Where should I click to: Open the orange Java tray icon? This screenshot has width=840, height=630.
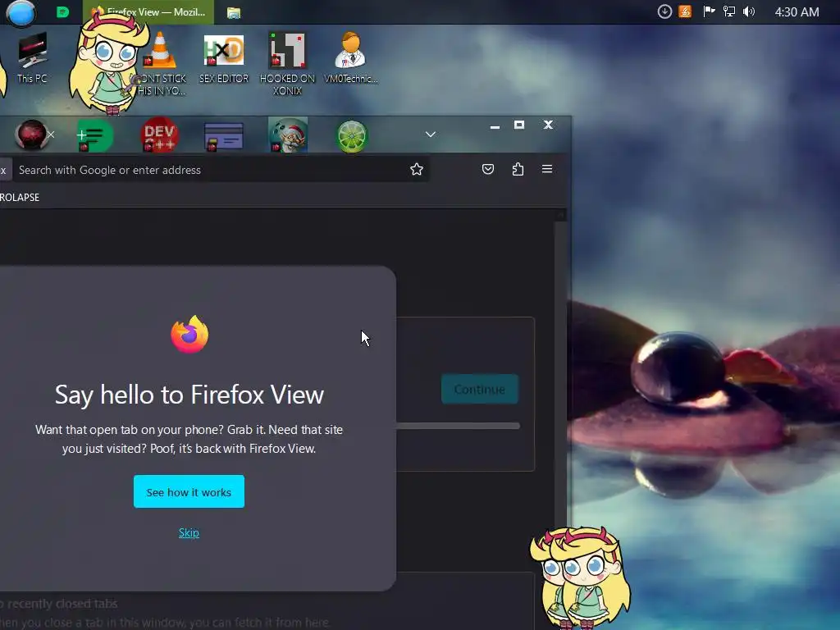tap(685, 11)
